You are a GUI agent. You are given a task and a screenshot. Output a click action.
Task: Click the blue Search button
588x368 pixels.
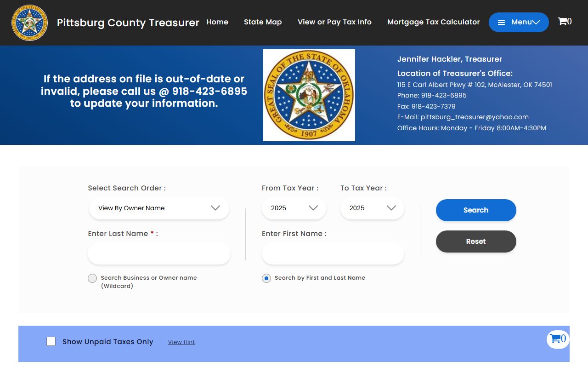tap(476, 210)
